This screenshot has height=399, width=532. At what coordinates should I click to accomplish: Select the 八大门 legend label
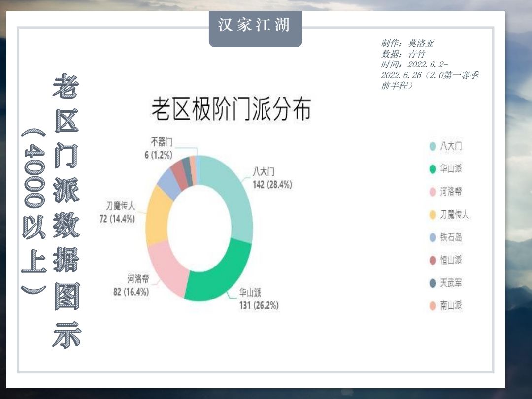point(451,146)
